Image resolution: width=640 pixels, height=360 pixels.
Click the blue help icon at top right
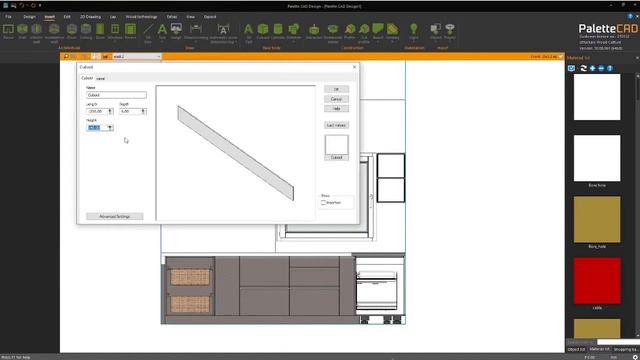tap(630, 16)
